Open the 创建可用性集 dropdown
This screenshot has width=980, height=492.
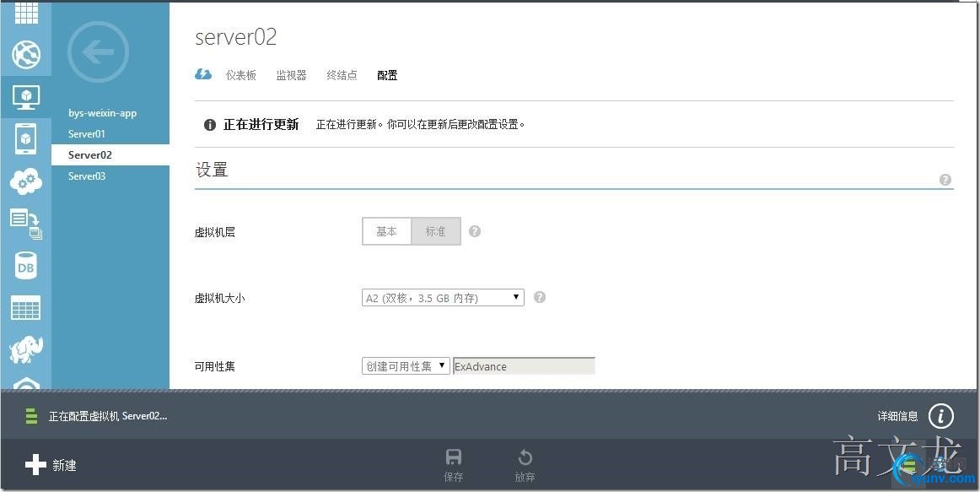tap(407, 366)
